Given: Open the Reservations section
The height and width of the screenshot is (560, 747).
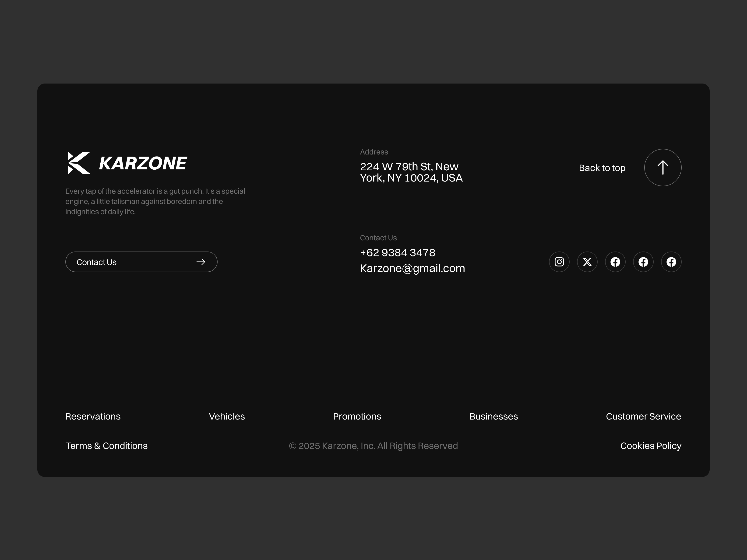Looking at the screenshot, I should (93, 416).
